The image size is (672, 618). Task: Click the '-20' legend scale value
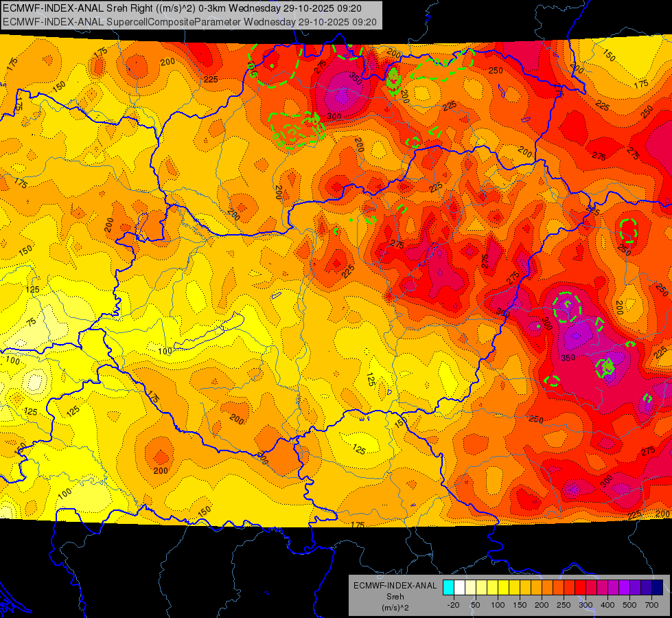pyautogui.click(x=453, y=605)
